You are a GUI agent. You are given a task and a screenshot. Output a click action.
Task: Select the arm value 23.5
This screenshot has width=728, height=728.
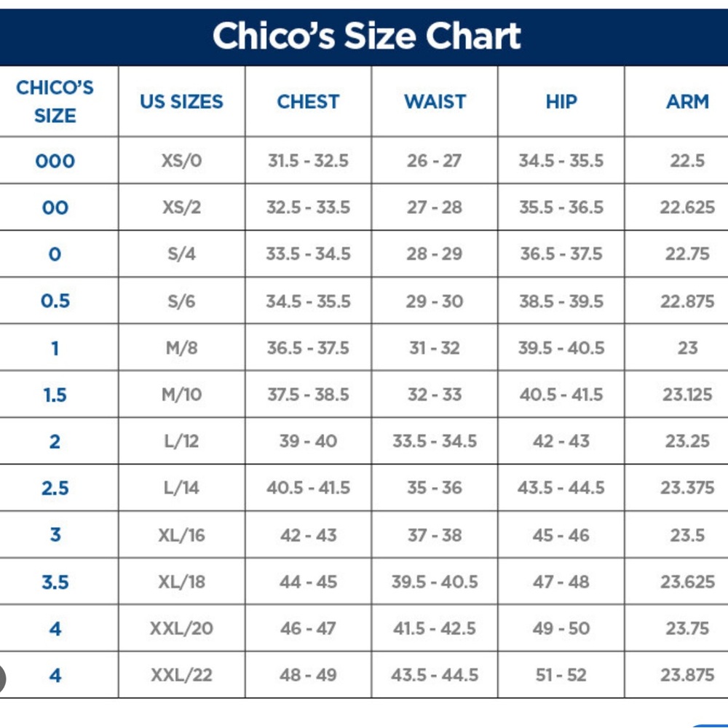click(688, 535)
